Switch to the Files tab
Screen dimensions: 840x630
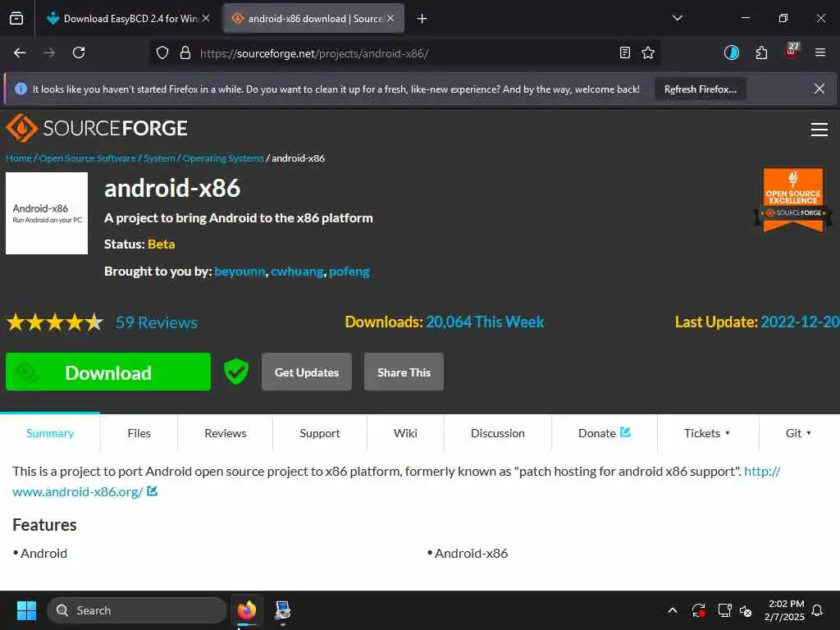tap(139, 433)
